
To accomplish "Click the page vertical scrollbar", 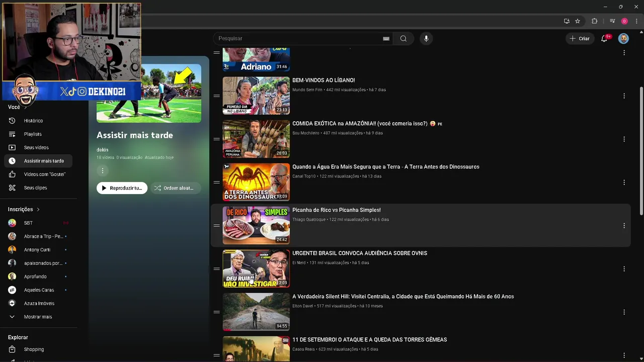I will pos(641,151).
